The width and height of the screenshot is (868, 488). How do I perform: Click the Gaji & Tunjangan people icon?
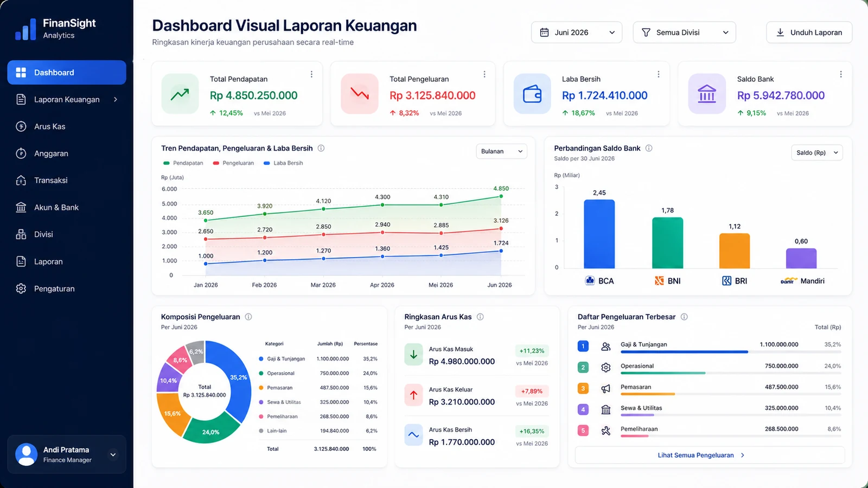click(x=606, y=346)
